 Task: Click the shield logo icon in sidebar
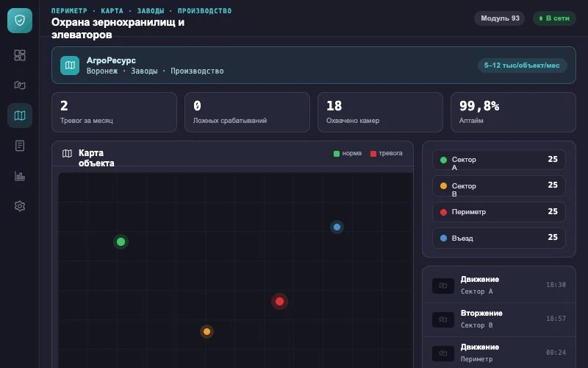(x=20, y=21)
